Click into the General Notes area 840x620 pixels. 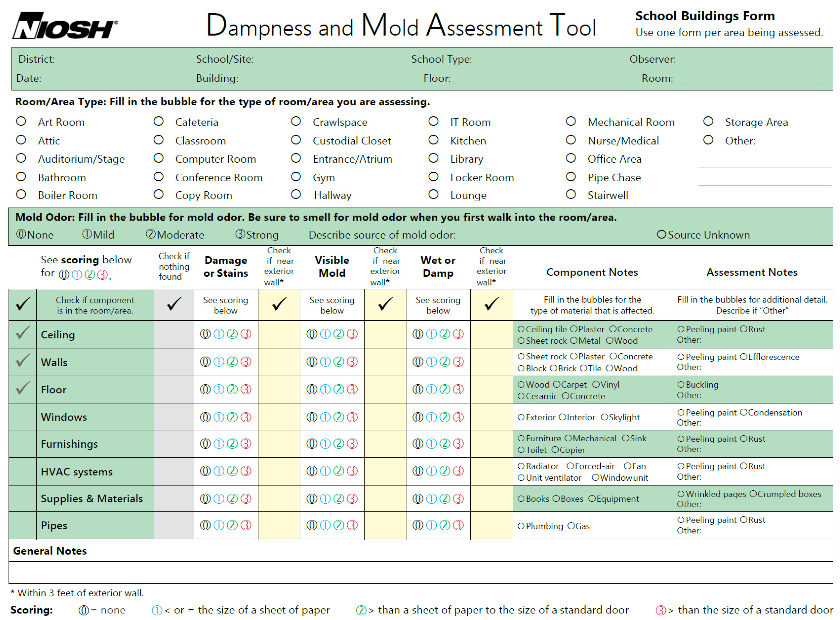coord(420,573)
